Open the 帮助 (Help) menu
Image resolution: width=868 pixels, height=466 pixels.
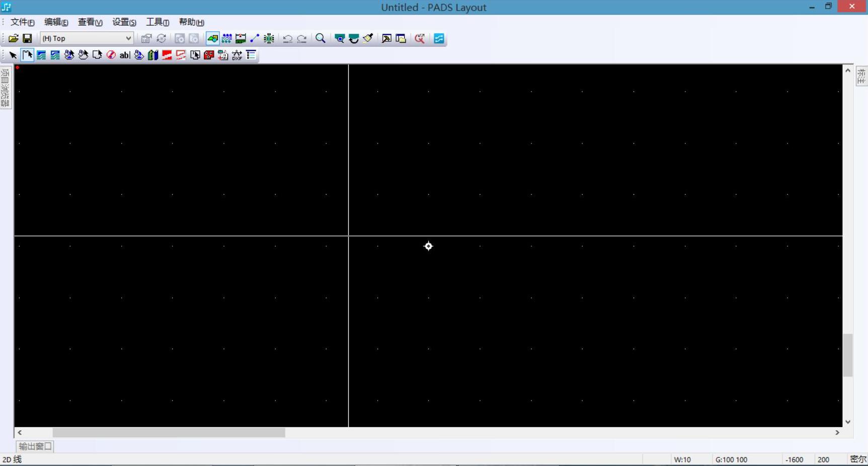pyautogui.click(x=192, y=22)
